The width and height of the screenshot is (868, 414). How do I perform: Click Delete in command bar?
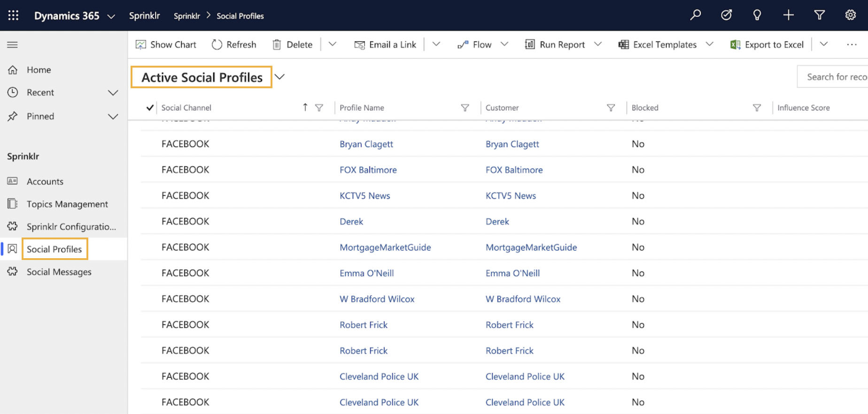click(292, 45)
